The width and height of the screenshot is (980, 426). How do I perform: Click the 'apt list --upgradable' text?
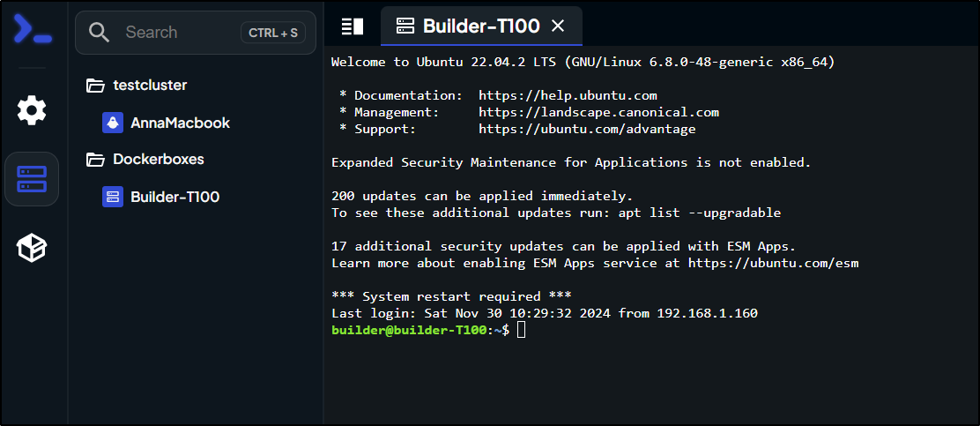pyautogui.click(x=700, y=213)
